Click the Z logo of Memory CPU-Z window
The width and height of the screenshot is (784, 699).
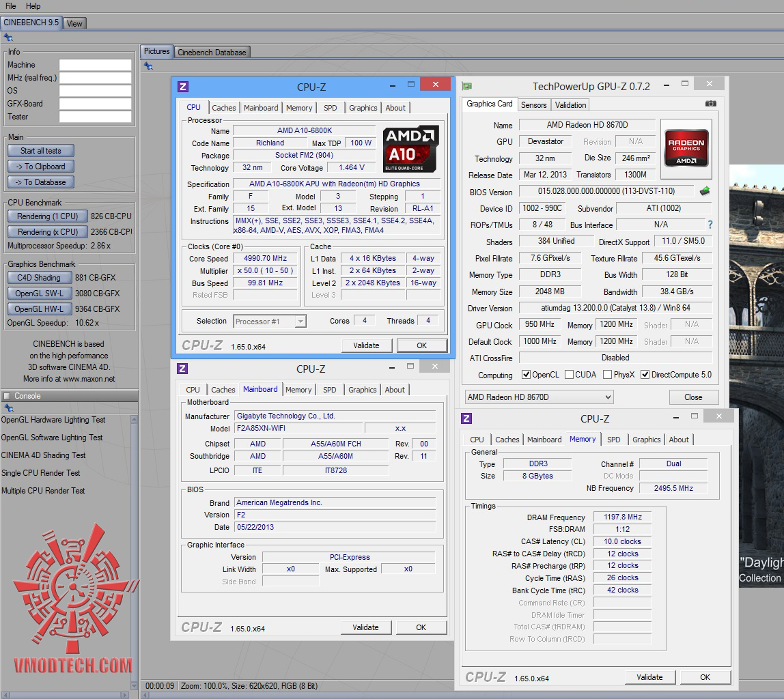point(466,418)
